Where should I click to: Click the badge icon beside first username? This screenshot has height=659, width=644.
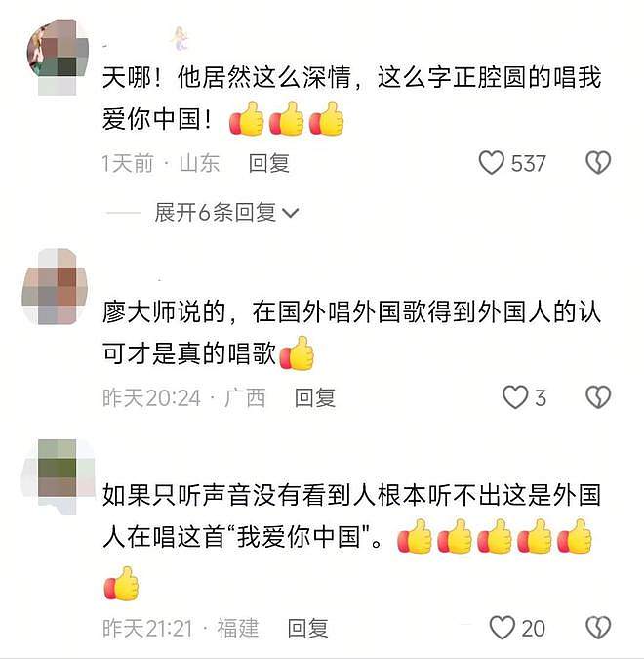[x=180, y=39]
